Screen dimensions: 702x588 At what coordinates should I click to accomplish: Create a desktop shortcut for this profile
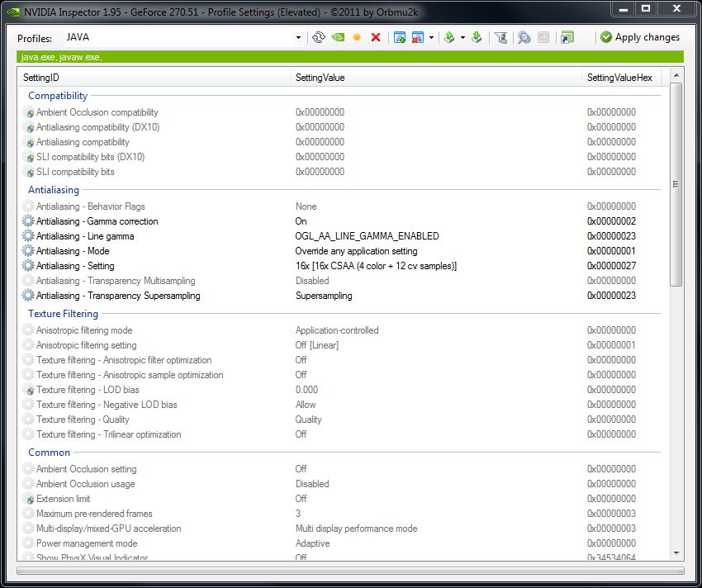(567, 38)
